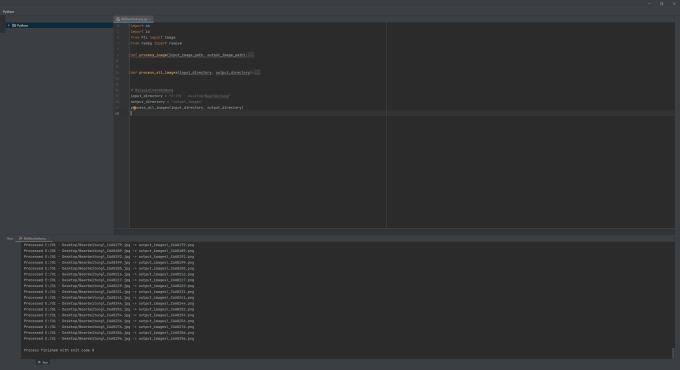Click the 'from PIL import Image' line
Screen dimensions: 680x370
point(153,37)
